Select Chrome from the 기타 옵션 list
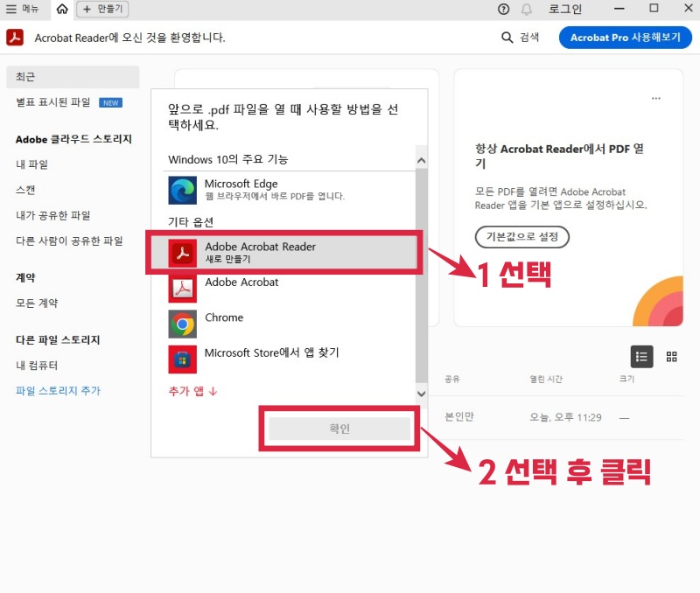The height and width of the screenshot is (593, 700). pyautogui.click(x=223, y=318)
